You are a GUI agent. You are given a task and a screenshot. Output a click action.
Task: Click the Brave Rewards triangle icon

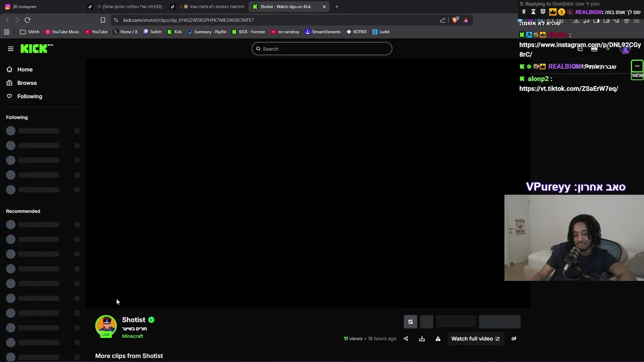(x=466, y=20)
